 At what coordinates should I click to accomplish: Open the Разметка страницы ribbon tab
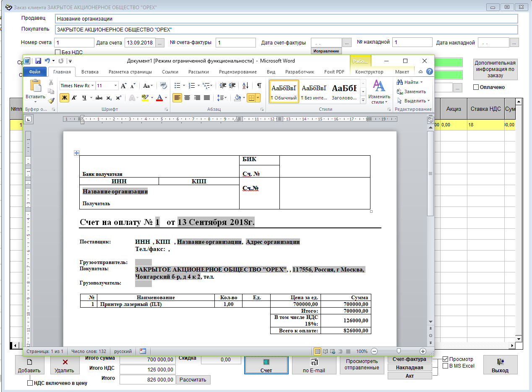(x=130, y=72)
